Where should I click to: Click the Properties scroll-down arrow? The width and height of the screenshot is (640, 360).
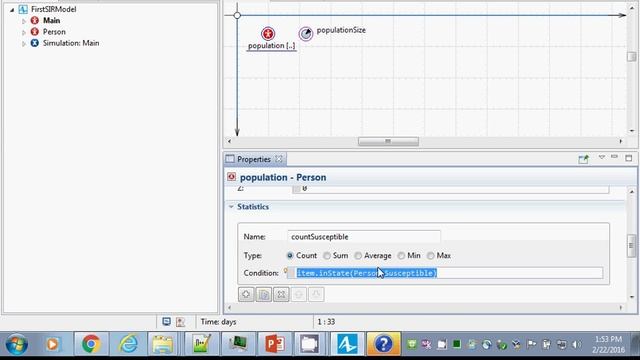(632, 297)
